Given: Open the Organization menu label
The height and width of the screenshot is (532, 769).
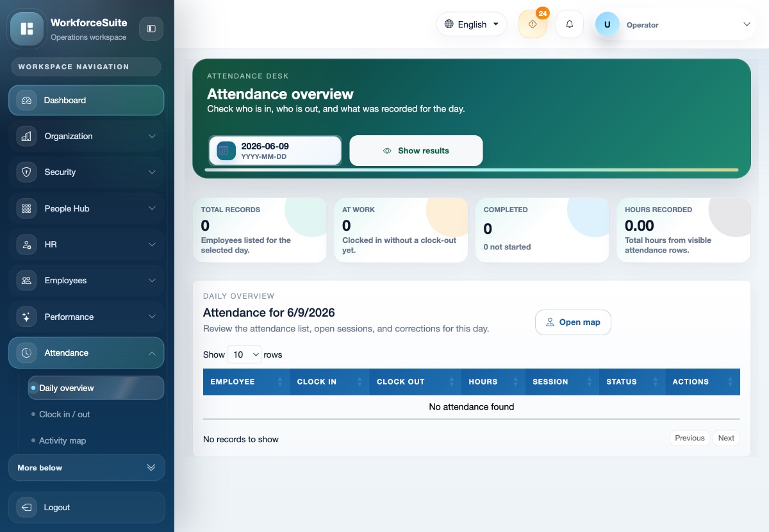Looking at the screenshot, I should click(69, 137).
